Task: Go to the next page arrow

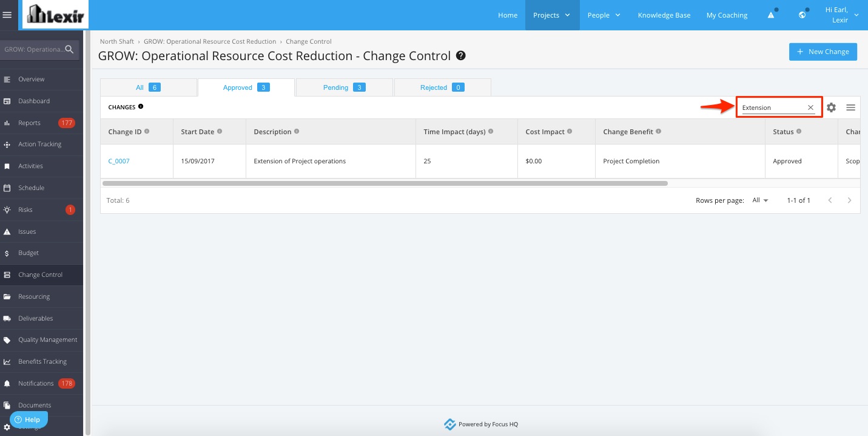Action: 849,200
